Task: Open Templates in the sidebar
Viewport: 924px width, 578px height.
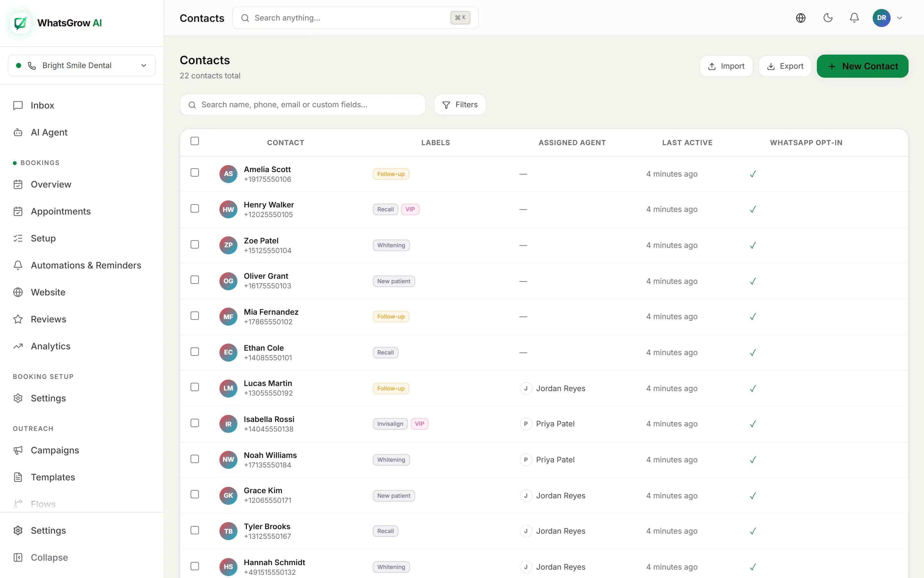Action: coord(82,477)
